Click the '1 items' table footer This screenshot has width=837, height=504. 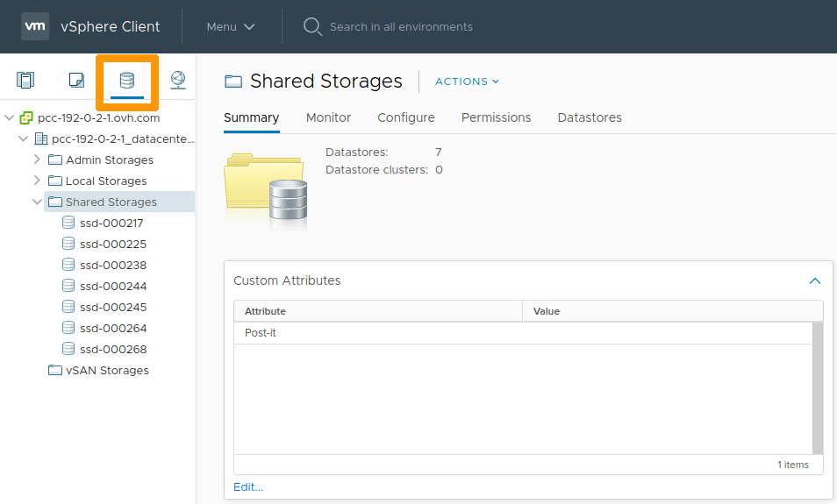coord(793,465)
